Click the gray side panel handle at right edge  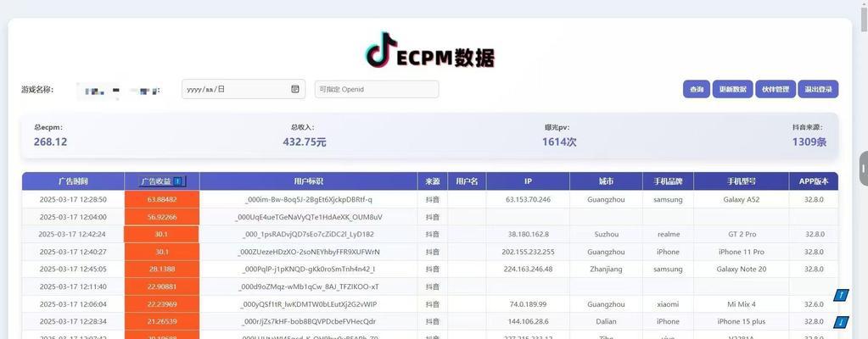pos(864,168)
